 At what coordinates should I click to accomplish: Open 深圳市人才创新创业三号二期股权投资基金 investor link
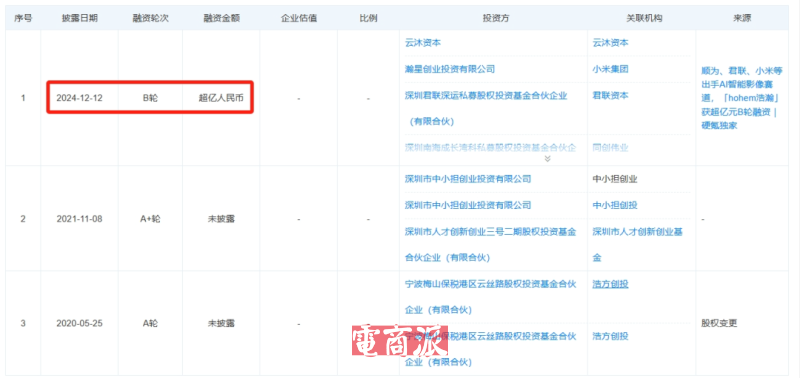(x=490, y=245)
